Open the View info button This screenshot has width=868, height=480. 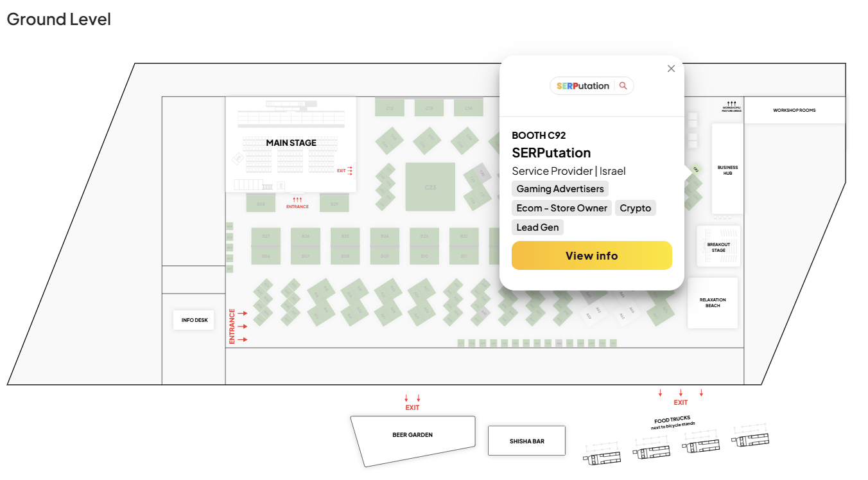[x=591, y=256]
